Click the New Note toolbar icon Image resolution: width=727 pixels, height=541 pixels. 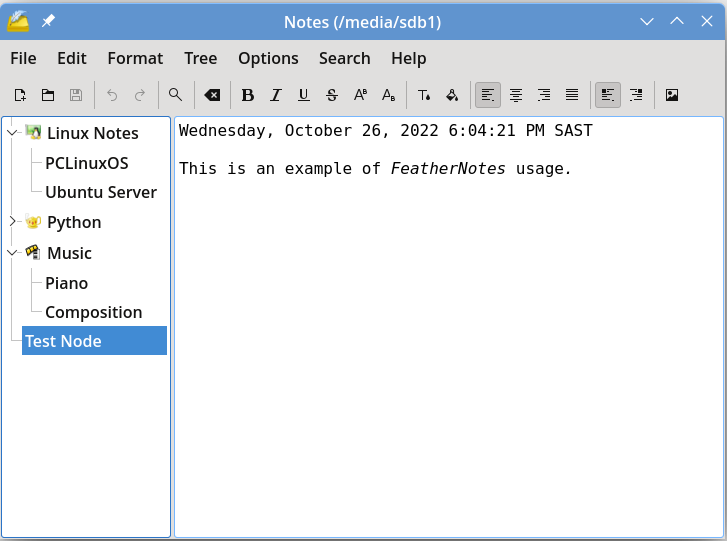[20, 95]
